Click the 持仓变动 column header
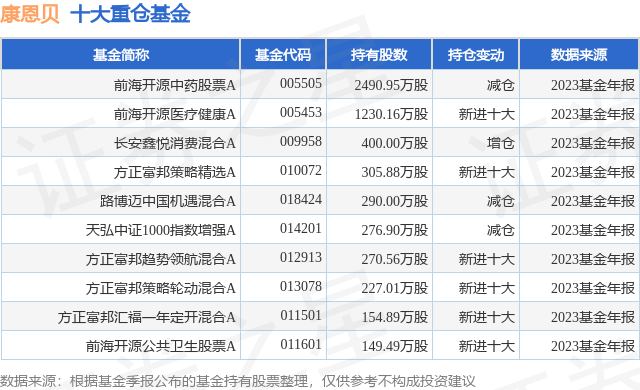Image resolution: width=640 pixels, height=390 pixels. coord(476,55)
